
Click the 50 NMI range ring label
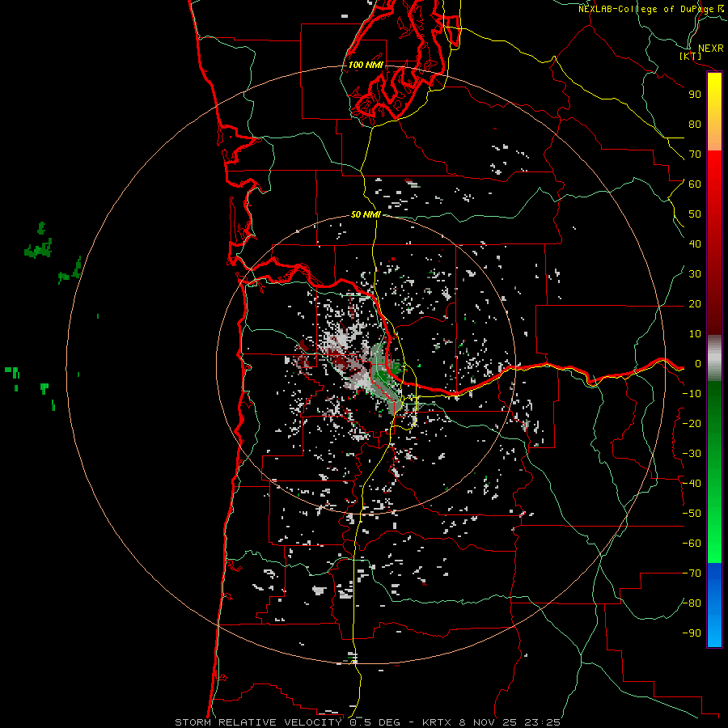(366, 214)
